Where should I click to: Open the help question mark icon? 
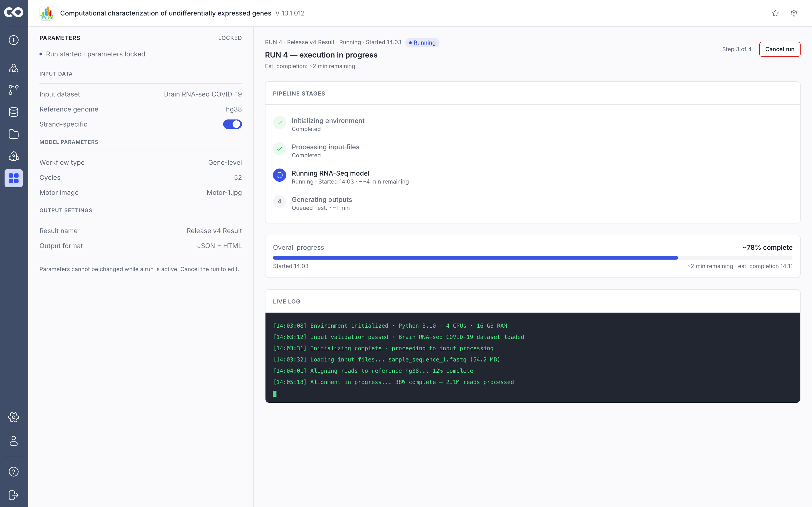point(14,471)
